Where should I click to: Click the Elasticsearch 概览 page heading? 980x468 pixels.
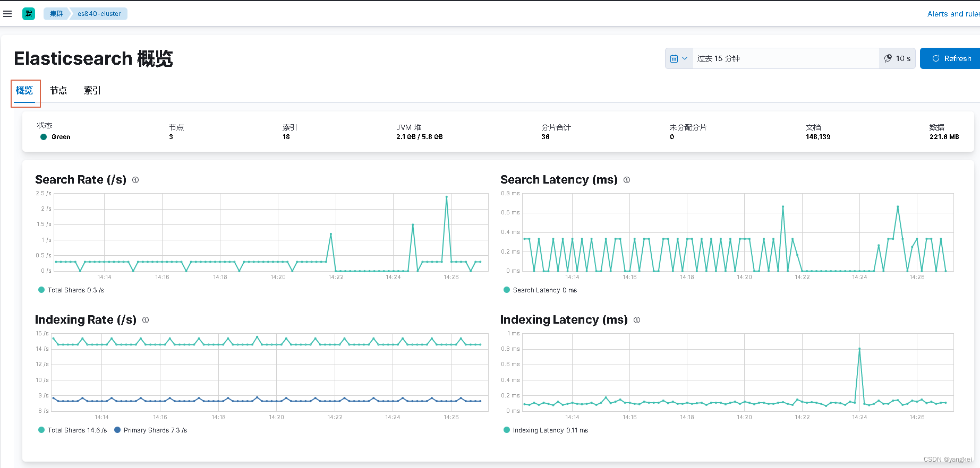[93, 58]
